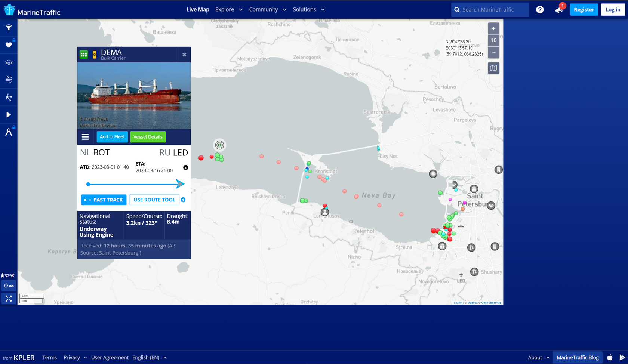628x364 pixels.
Task: Click the MarineTraffic logo
Action: tap(32, 10)
